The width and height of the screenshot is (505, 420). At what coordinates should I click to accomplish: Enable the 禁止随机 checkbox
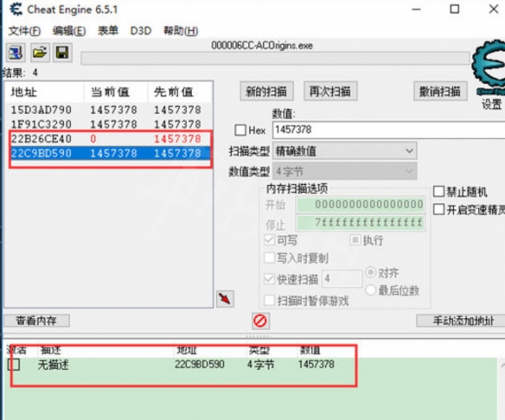tap(438, 191)
